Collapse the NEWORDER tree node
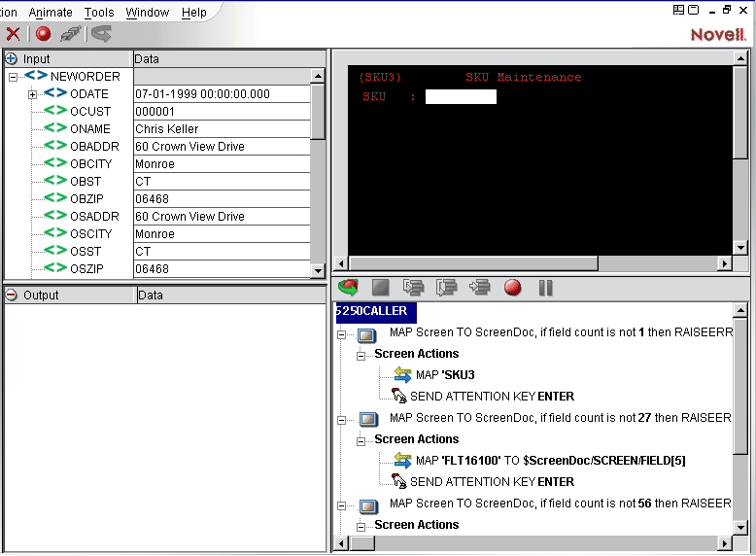 coord(13,77)
